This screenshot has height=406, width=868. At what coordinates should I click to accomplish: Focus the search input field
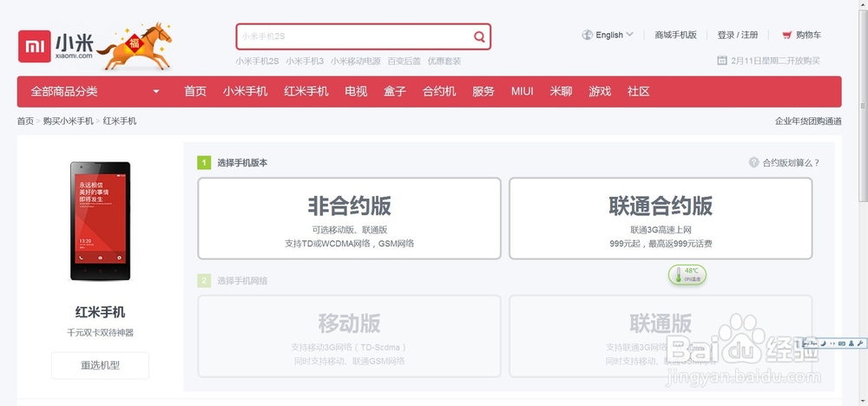(x=354, y=36)
